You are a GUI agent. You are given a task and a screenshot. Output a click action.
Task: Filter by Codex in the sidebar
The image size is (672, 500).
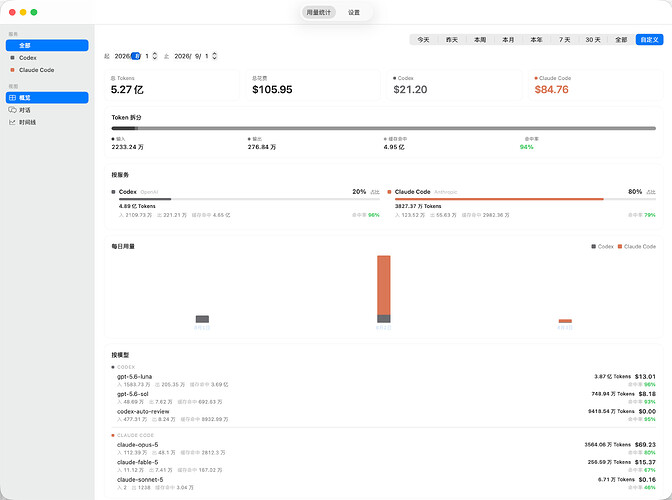coord(47,57)
